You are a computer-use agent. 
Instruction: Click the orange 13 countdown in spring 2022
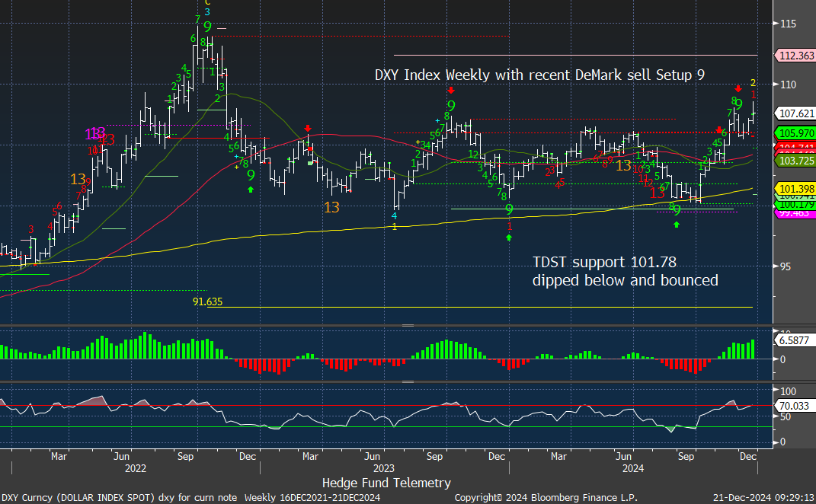point(78,180)
